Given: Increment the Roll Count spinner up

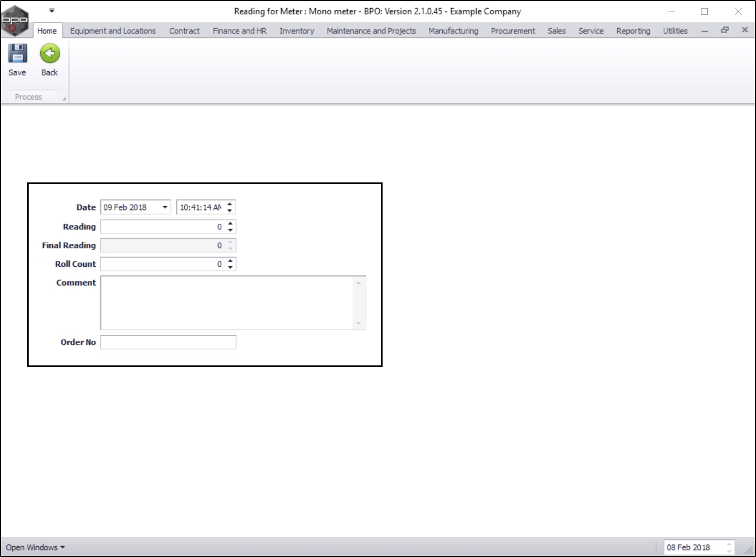Looking at the screenshot, I should pos(231,261).
